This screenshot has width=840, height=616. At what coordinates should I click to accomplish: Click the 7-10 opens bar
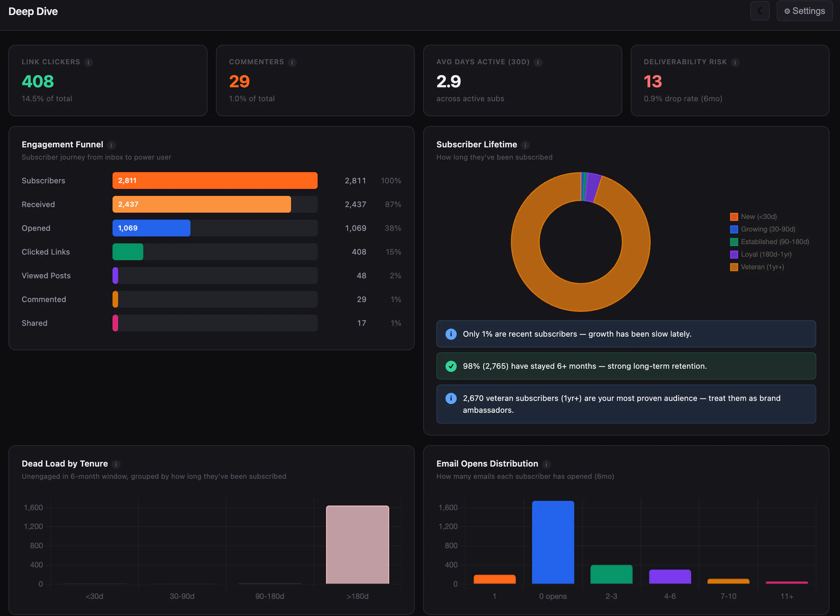[x=729, y=581]
